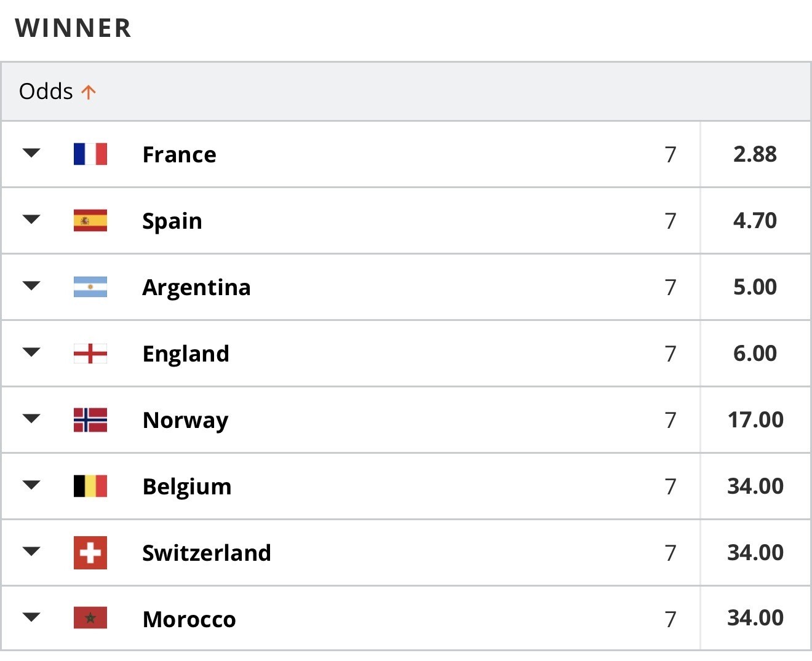Click the Norway flag icon

[x=90, y=419]
